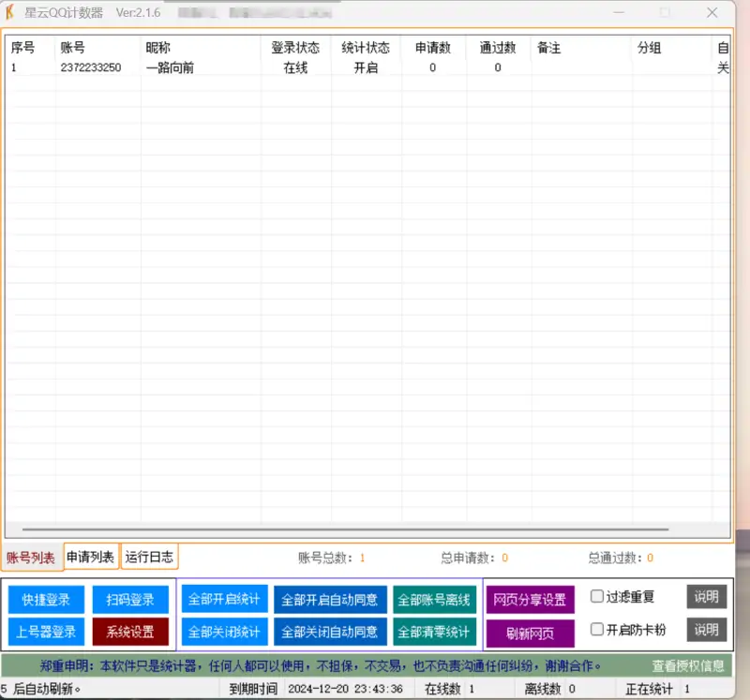
Task: Open 网页分享设置 web share settings
Action: pyautogui.click(x=530, y=600)
